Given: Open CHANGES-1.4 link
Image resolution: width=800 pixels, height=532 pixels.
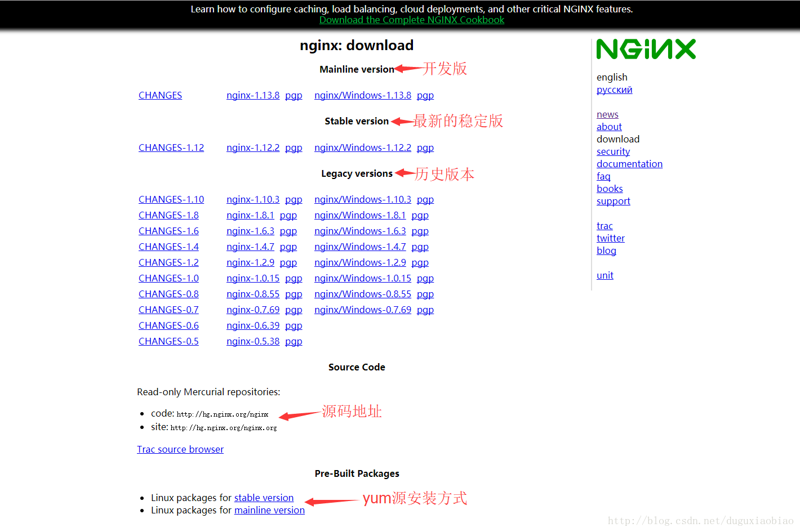Looking at the screenshot, I should click(168, 247).
